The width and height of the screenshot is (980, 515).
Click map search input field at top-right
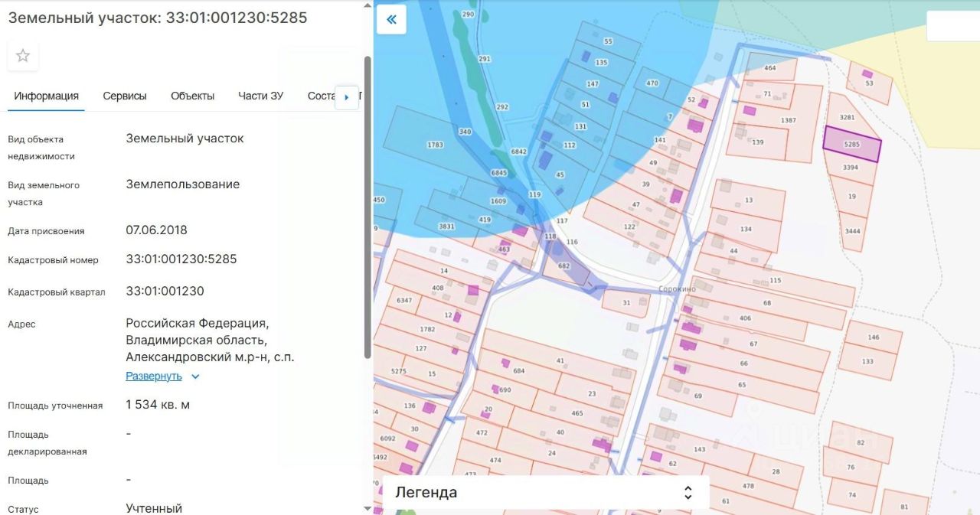953,25
